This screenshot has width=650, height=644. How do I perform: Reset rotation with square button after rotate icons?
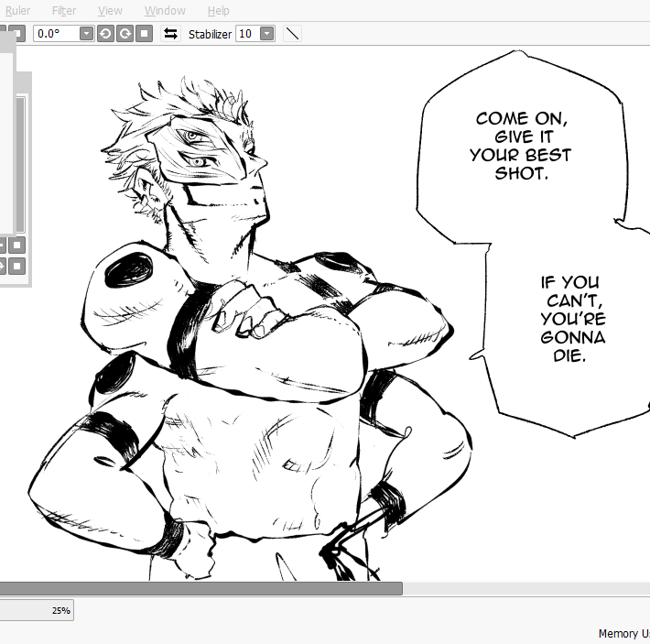pyautogui.click(x=145, y=34)
